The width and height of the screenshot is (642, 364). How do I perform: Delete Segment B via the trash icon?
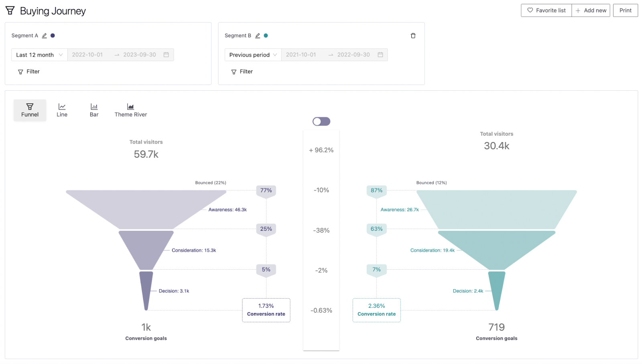(413, 35)
